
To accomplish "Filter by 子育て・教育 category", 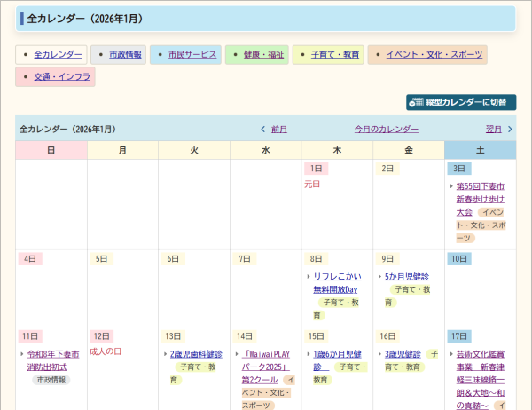I will (x=334, y=55).
